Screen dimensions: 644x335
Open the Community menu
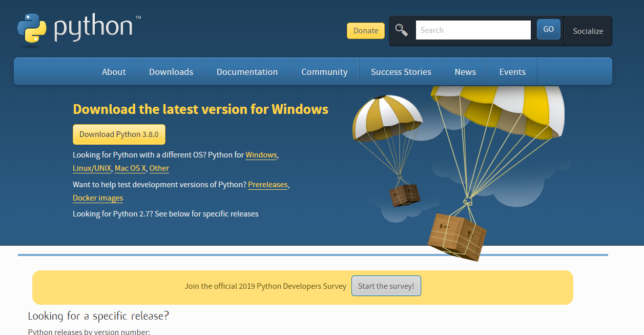click(x=324, y=72)
